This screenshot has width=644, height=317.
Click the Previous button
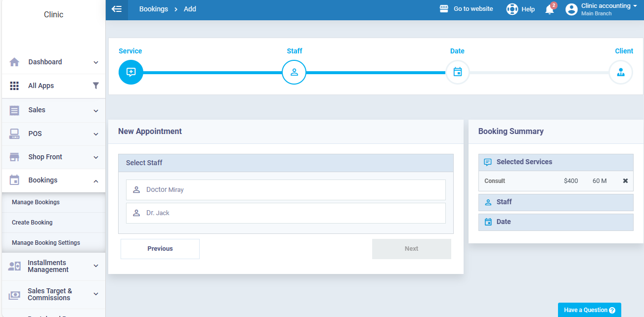coord(160,249)
